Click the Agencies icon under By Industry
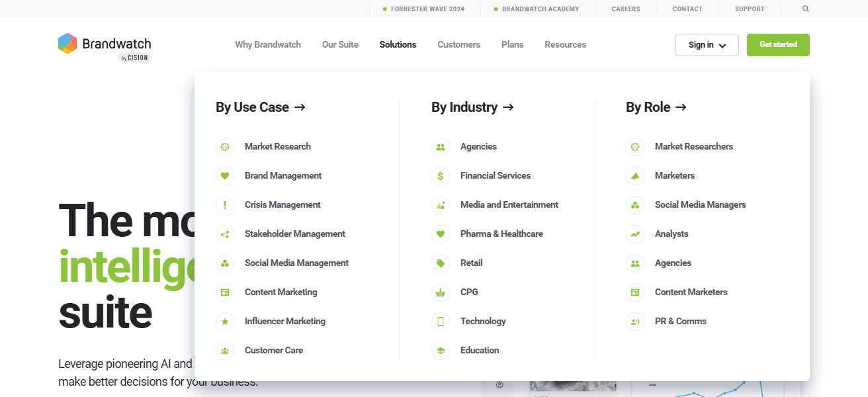 [x=441, y=147]
